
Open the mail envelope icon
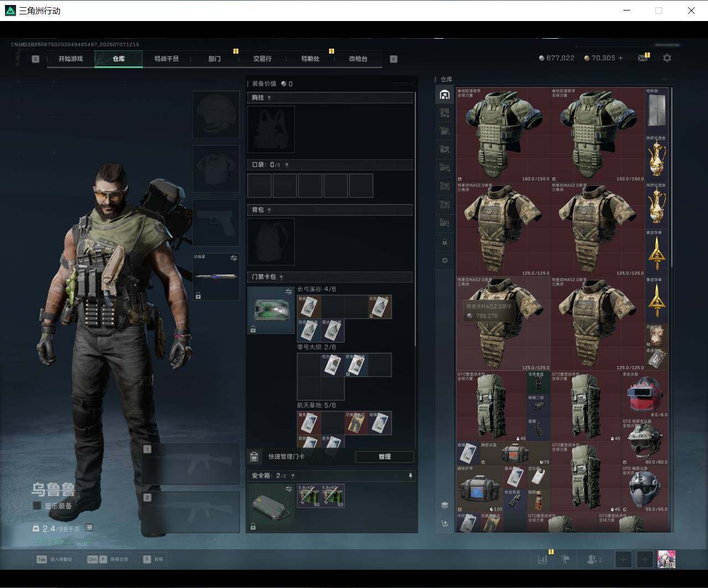tap(642, 58)
